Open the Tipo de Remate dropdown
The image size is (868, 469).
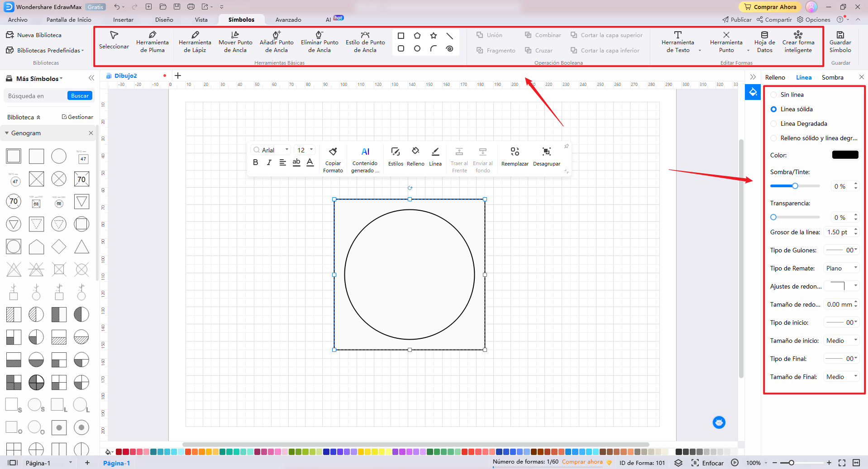(841, 268)
